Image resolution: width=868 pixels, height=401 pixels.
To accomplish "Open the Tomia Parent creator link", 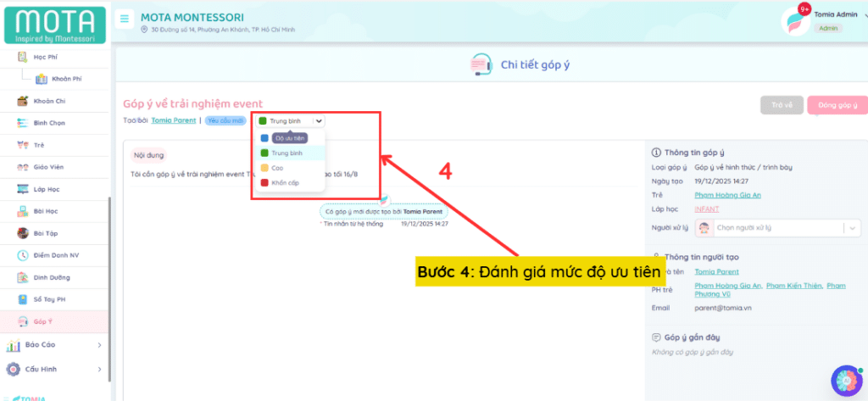I will (x=172, y=121).
